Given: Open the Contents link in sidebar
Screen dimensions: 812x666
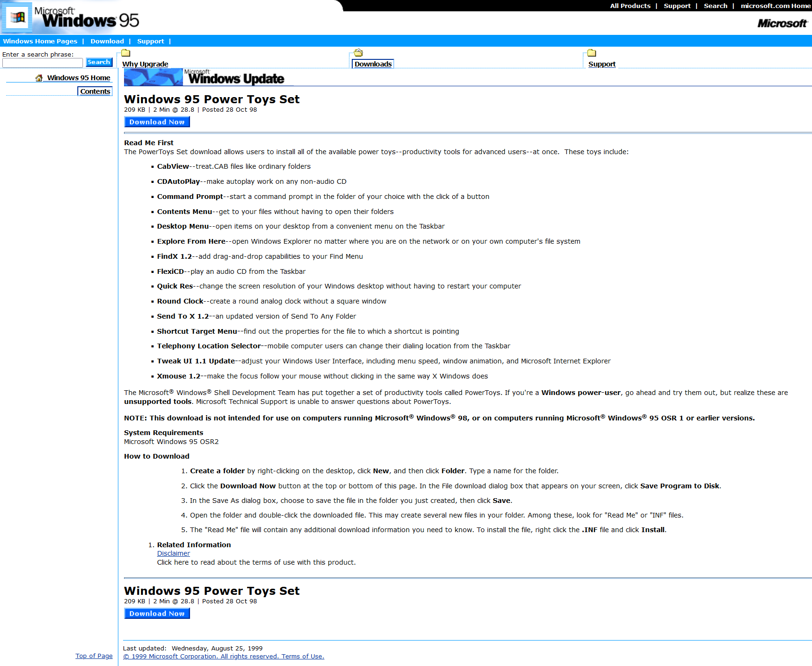Looking at the screenshot, I should (95, 91).
